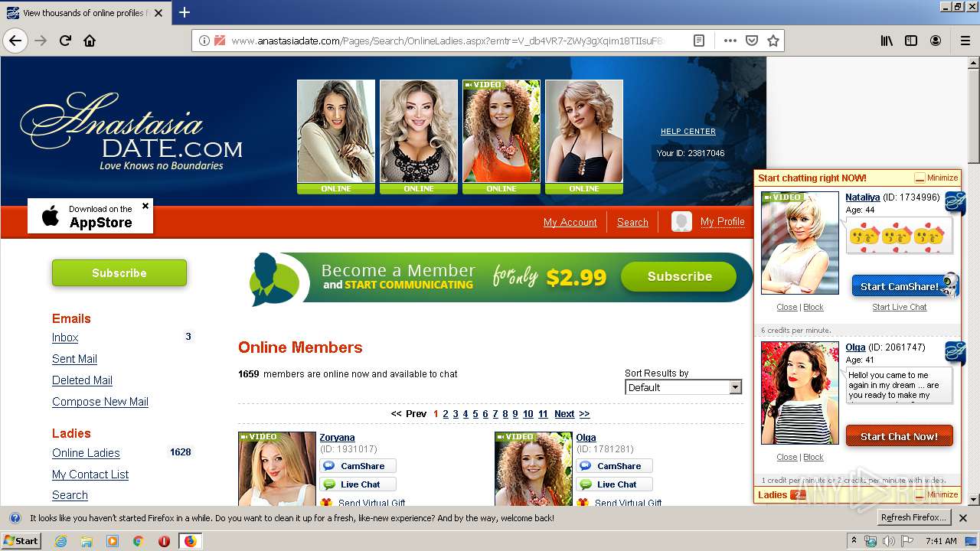Image resolution: width=980 pixels, height=551 pixels.
Task: Go to results page 2
Action: pyautogui.click(x=446, y=414)
